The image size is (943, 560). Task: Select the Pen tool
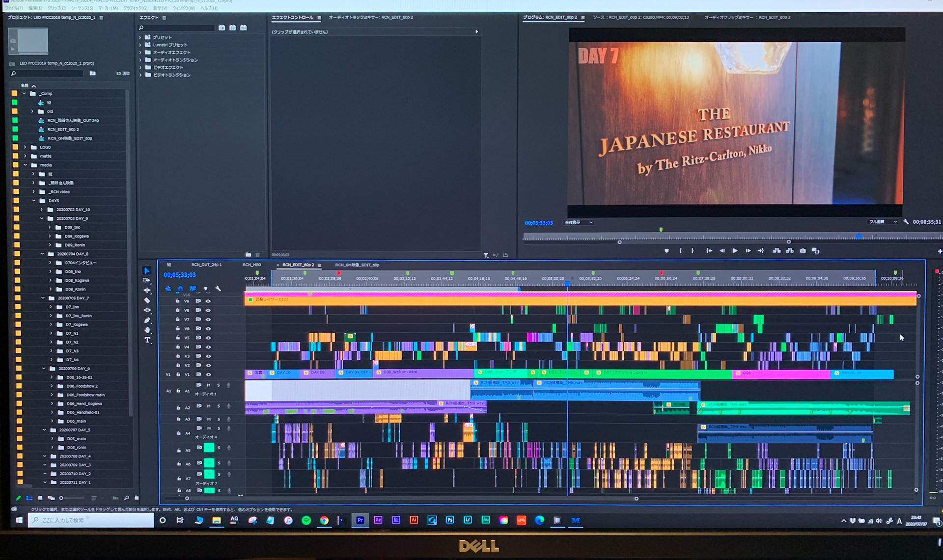click(x=147, y=320)
